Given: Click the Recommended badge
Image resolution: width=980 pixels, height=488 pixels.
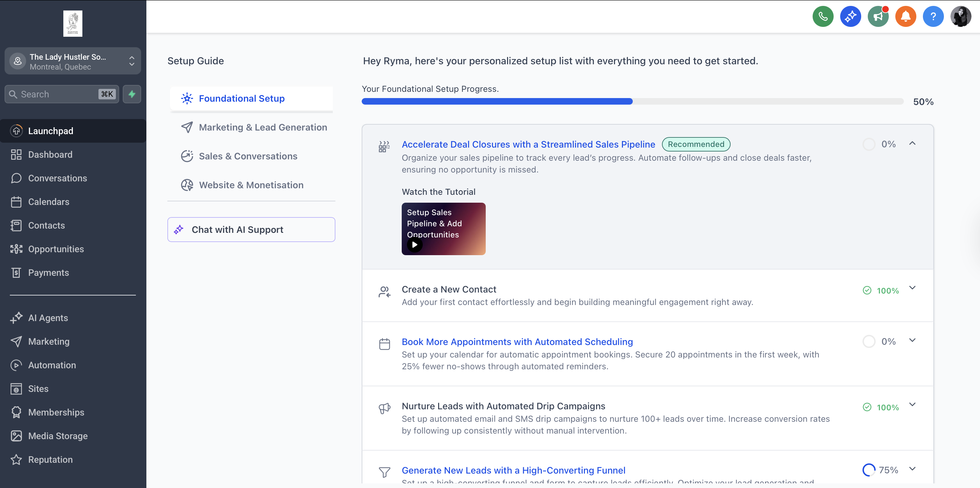Looking at the screenshot, I should 696,144.
